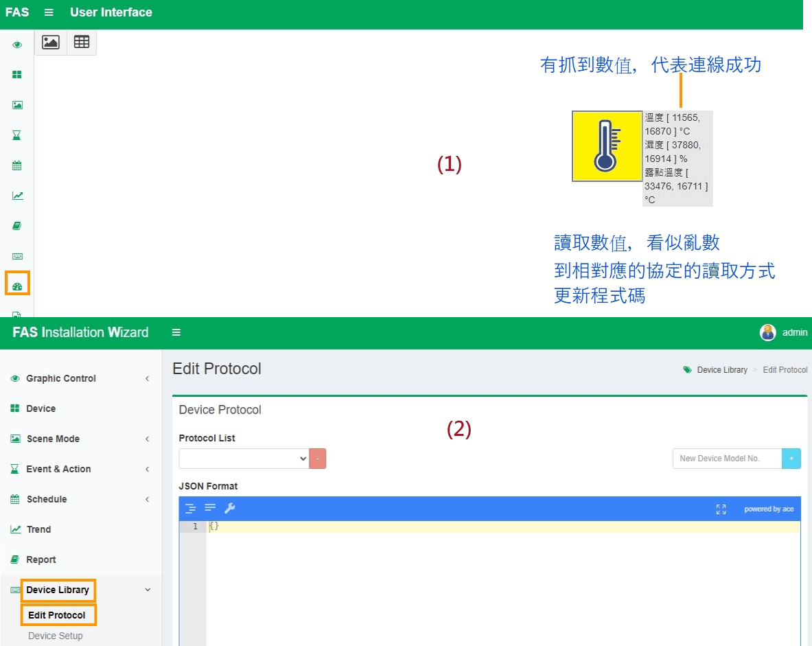Screen dimensions: 812x646
Task: Toggle the Installation Wizard sidebar hamburger
Action: coord(176,332)
